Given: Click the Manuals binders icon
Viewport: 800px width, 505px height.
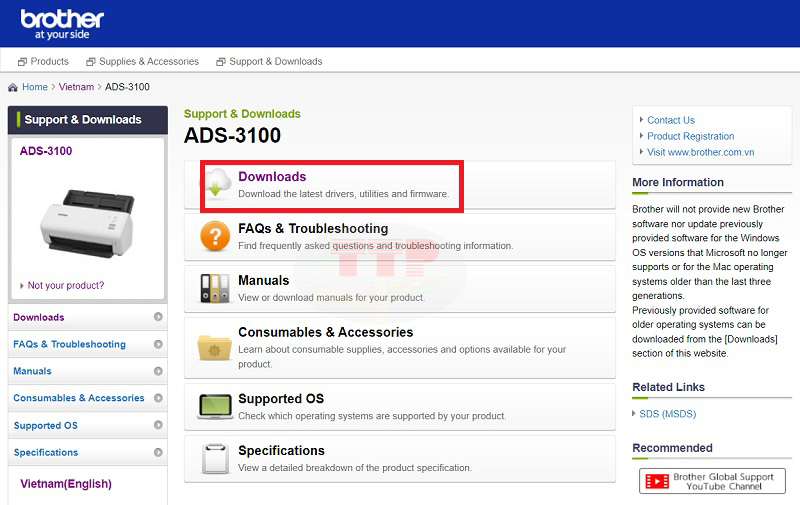Looking at the screenshot, I should (x=215, y=288).
